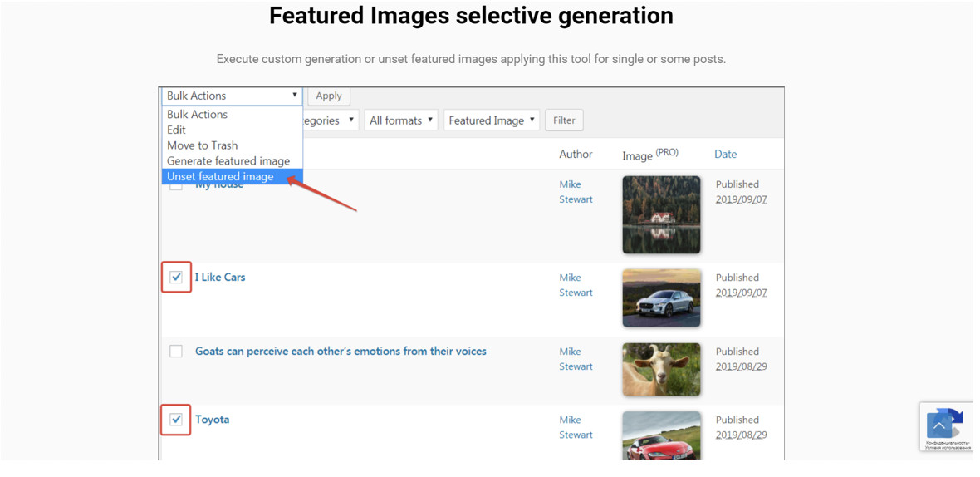The image size is (980, 477).
Task: Expand the Featured Image filter dropdown
Action: coord(492,120)
